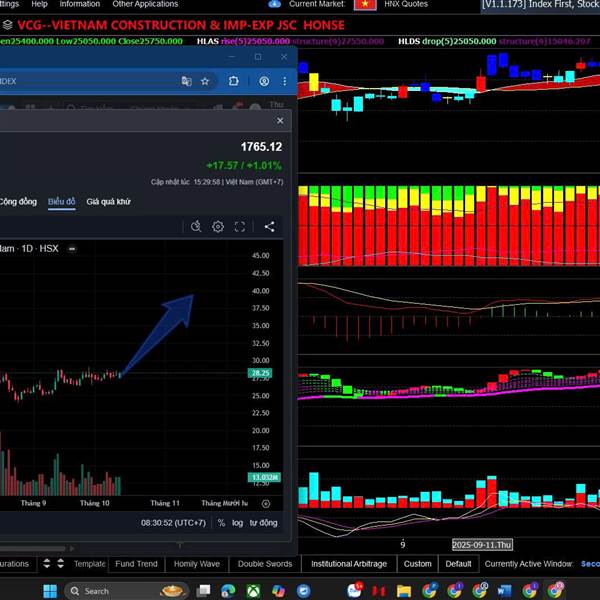This screenshot has height=600, width=600.
Task: Open the Information menu
Action: pyautogui.click(x=80, y=4)
